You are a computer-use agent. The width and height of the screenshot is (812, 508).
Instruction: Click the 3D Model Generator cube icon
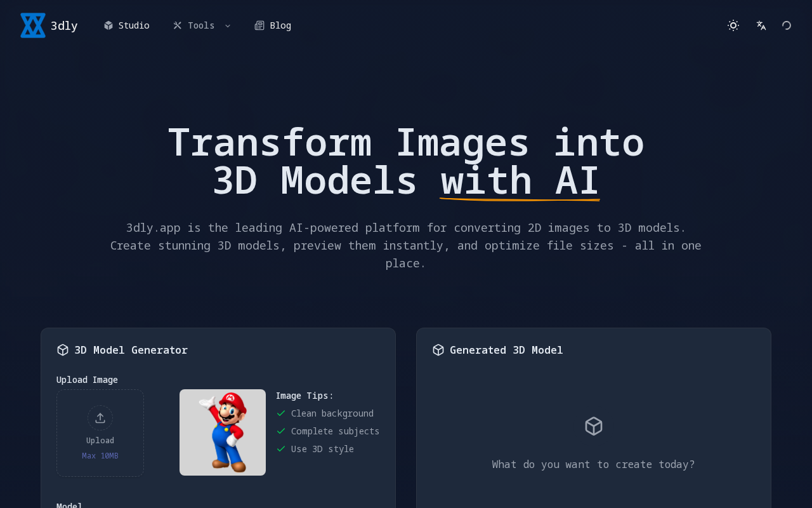tap(63, 350)
